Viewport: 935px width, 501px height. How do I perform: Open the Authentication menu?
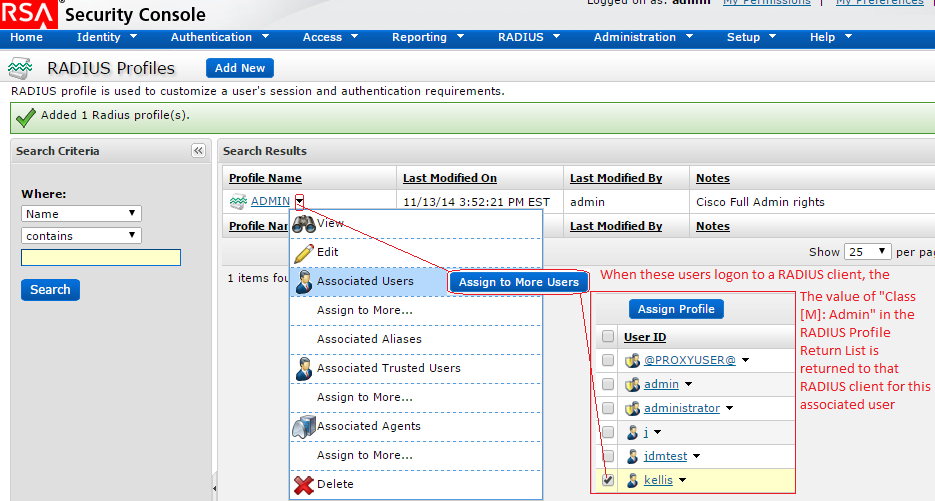pyautogui.click(x=220, y=37)
